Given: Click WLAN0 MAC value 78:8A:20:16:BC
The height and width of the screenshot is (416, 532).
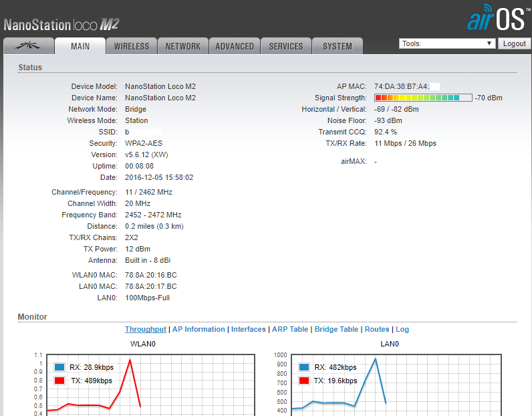Looking at the screenshot, I should tap(150, 275).
